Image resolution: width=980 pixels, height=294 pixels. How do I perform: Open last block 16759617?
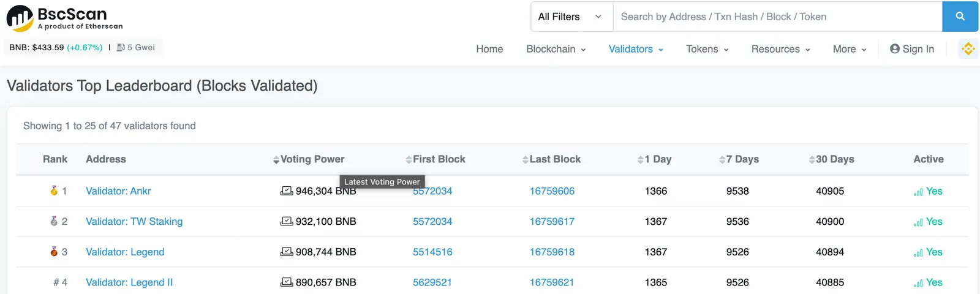click(x=552, y=222)
